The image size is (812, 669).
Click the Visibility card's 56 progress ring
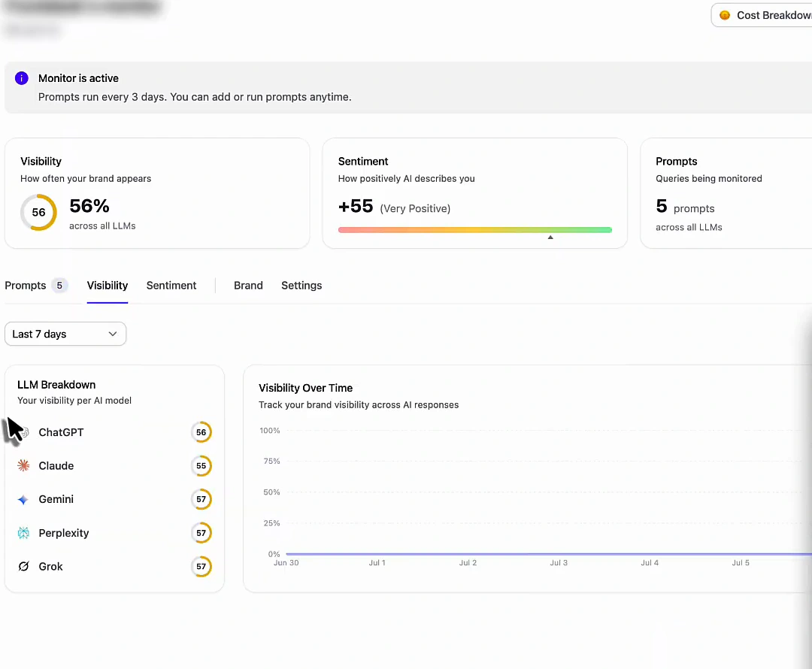[x=38, y=212]
